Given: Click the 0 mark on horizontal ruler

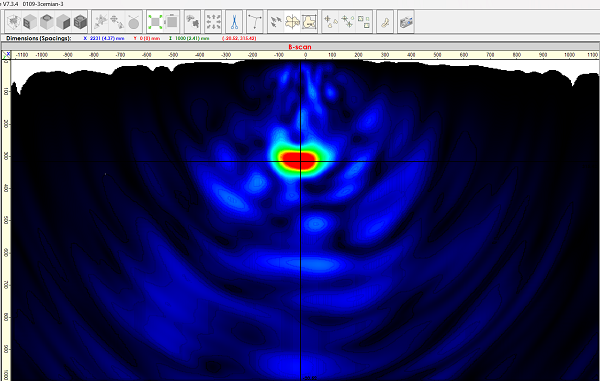Looking at the screenshot, I should pos(305,55).
